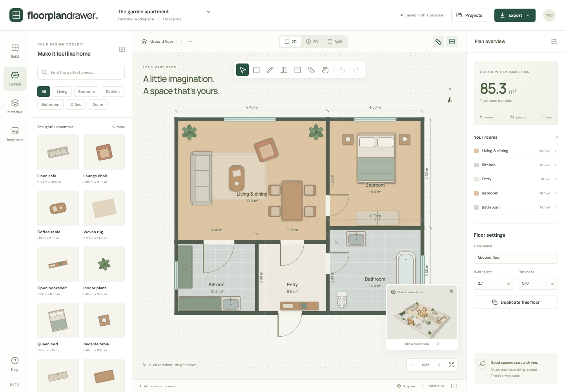Select the room rectangle tool
This screenshot has width=565, height=392.
click(x=257, y=70)
